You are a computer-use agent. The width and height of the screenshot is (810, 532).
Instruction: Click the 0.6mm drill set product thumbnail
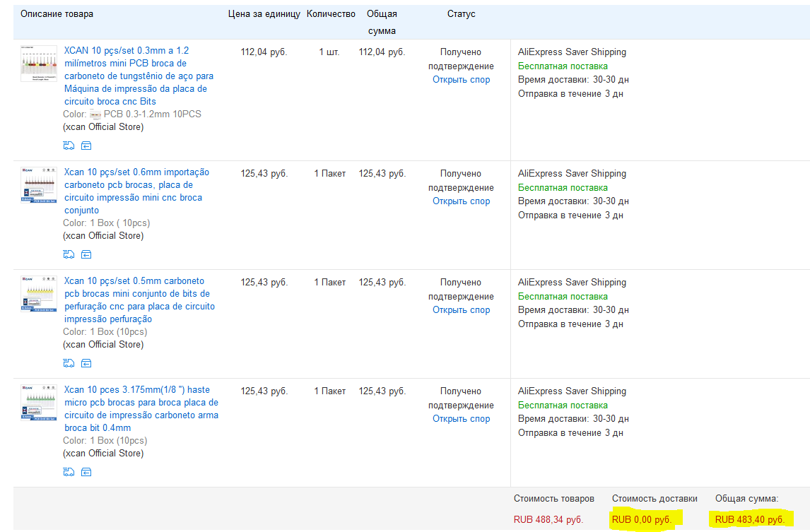39,185
